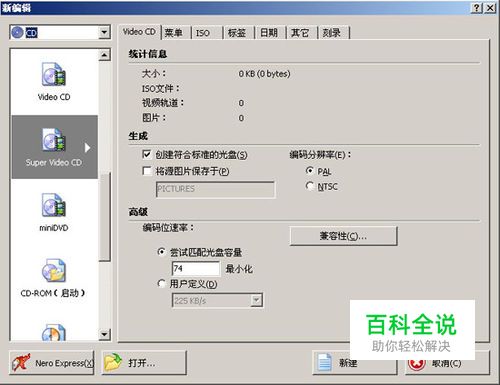Select the NTSC encoding resolution
The width and height of the screenshot is (500, 385).
tap(310, 186)
